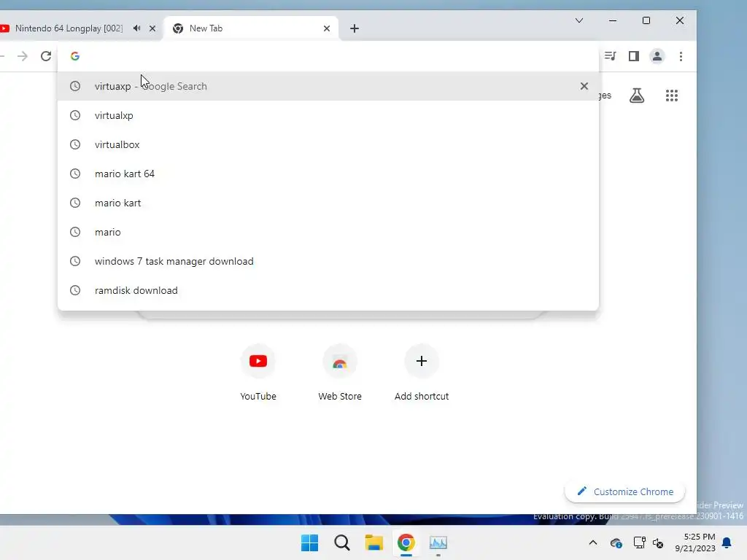Open the Chrome profile avatar
Screen dimensions: 747x560
[657, 56]
